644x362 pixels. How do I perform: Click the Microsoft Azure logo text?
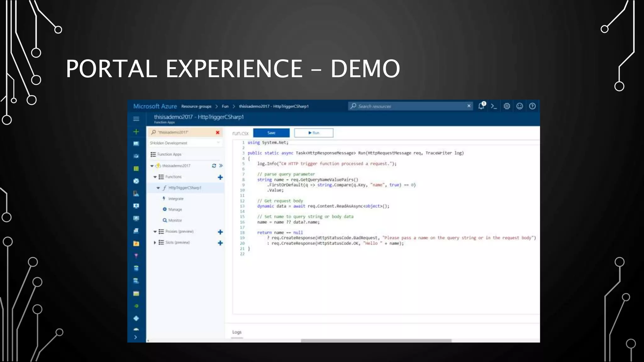pos(155,106)
